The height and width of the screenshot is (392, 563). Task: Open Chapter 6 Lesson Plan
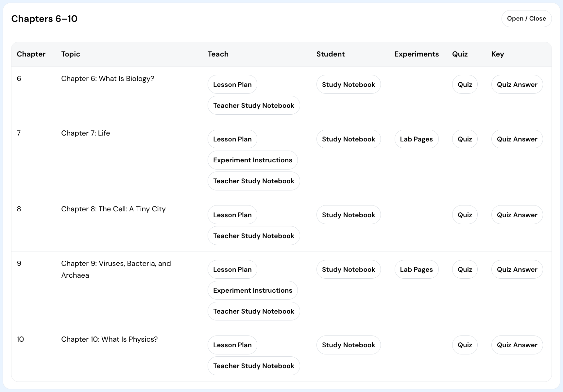pyautogui.click(x=232, y=85)
